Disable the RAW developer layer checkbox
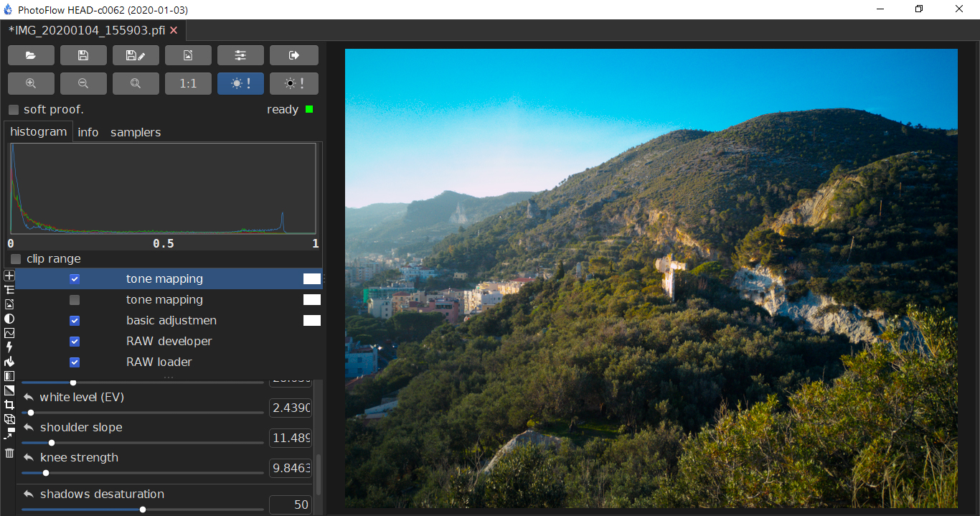980x516 pixels. point(75,342)
